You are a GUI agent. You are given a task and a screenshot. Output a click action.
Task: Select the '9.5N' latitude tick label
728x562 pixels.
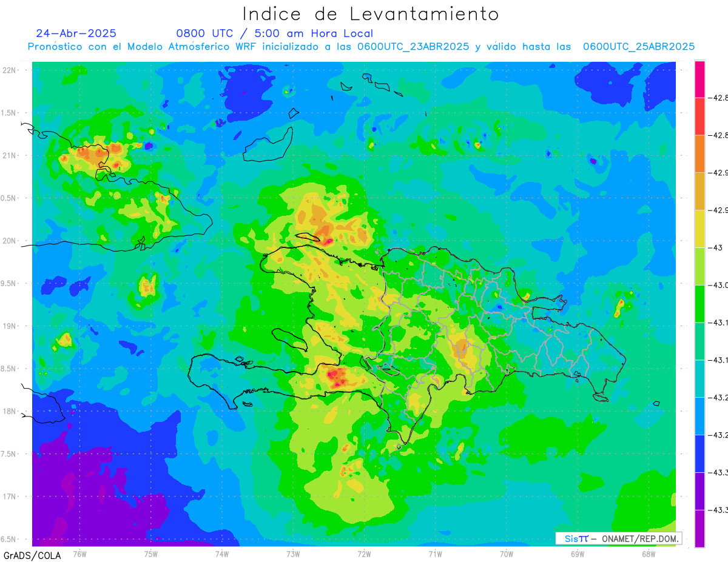click(x=9, y=283)
